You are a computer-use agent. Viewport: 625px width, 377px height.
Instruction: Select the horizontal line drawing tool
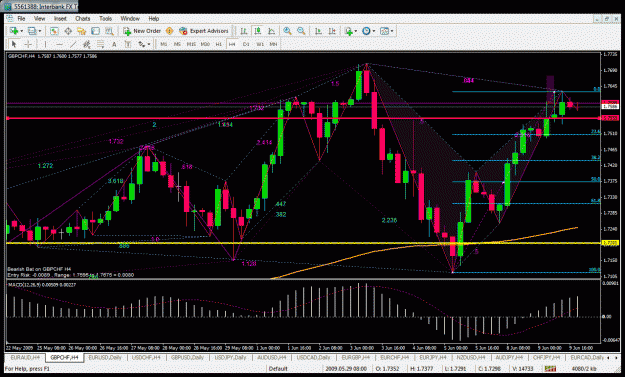[59, 44]
